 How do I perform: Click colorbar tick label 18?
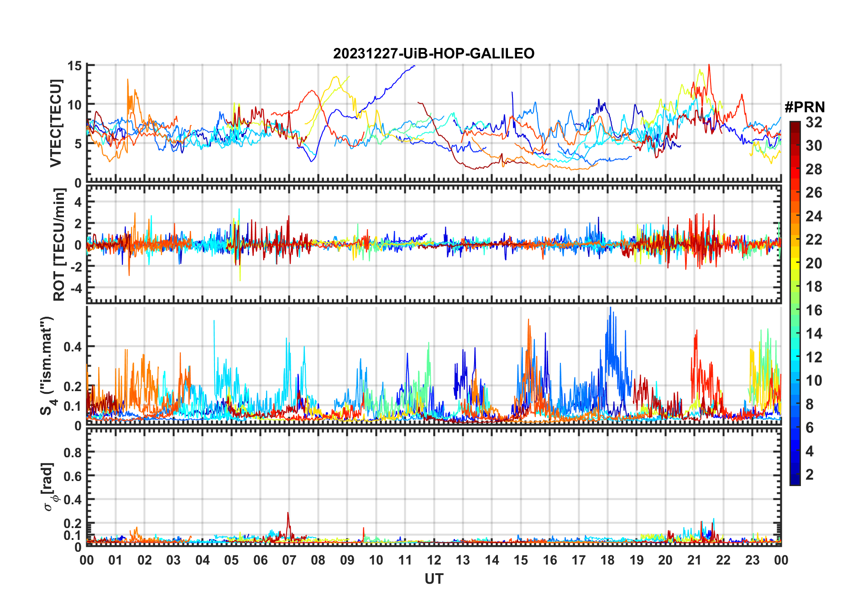(x=814, y=287)
